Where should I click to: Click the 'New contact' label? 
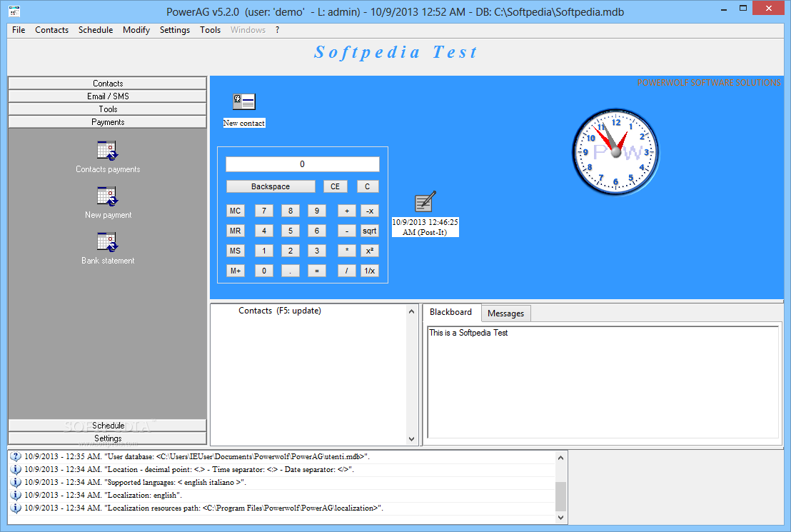(244, 123)
